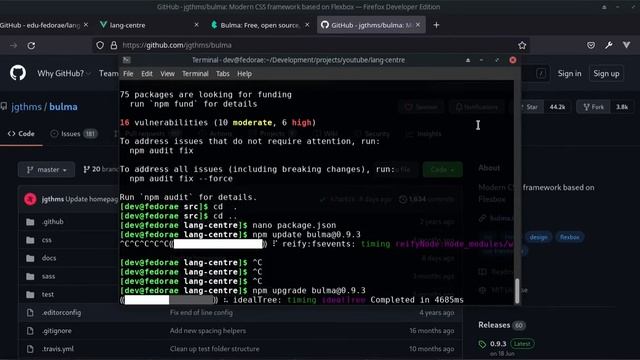Open the terminal View menu
This screenshot has width=640, height=360.
[x=167, y=74]
